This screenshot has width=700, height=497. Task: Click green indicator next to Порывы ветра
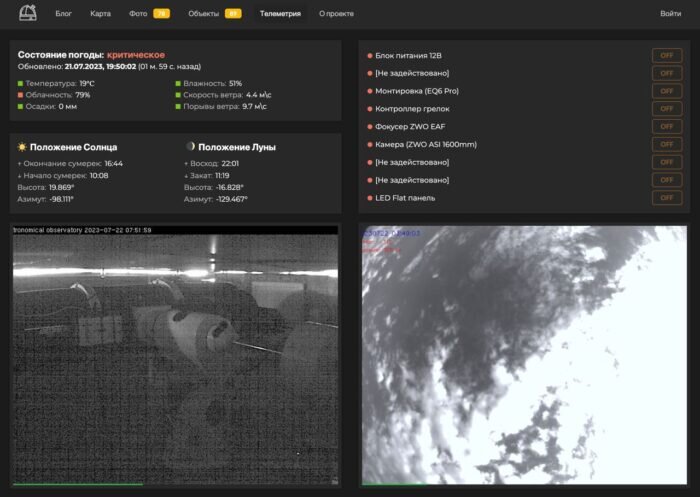coord(178,107)
